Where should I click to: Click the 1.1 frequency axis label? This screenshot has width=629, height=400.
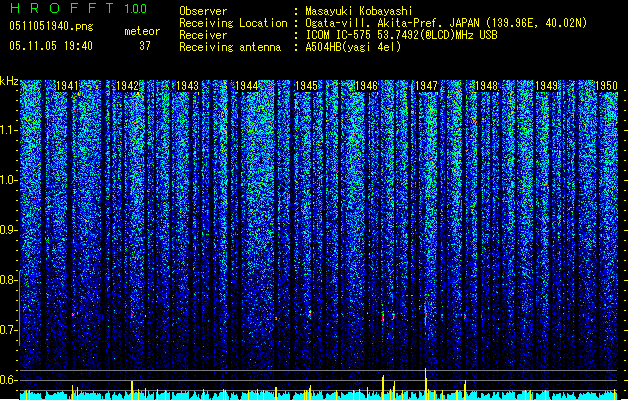pyautogui.click(x=8, y=130)
